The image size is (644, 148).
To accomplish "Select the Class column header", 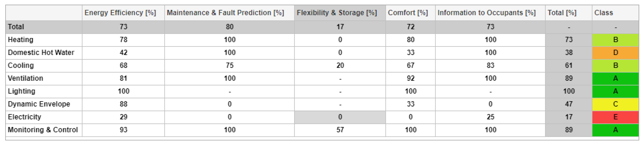I will coord(603,13).
